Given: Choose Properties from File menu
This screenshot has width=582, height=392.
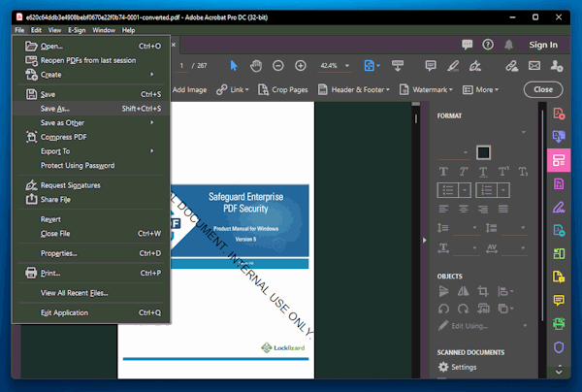Looking at the screenshot, I should click(91, 253).
